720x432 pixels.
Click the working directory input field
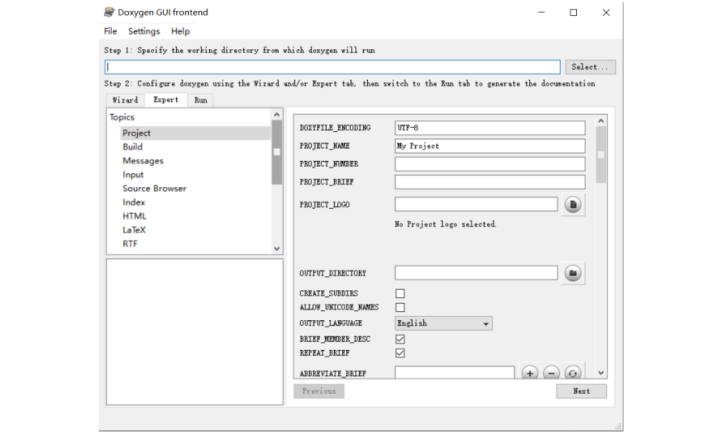coord(332,67)
